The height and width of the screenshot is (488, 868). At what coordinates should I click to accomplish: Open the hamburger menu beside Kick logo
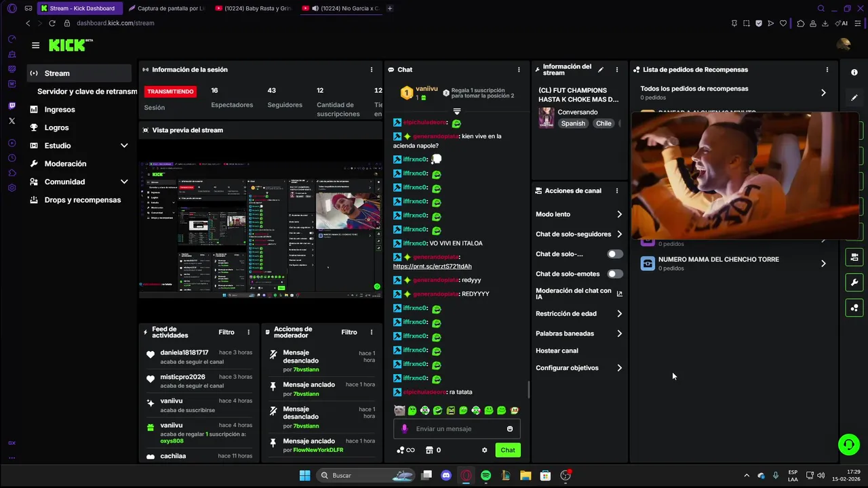(x=35, y=45)
